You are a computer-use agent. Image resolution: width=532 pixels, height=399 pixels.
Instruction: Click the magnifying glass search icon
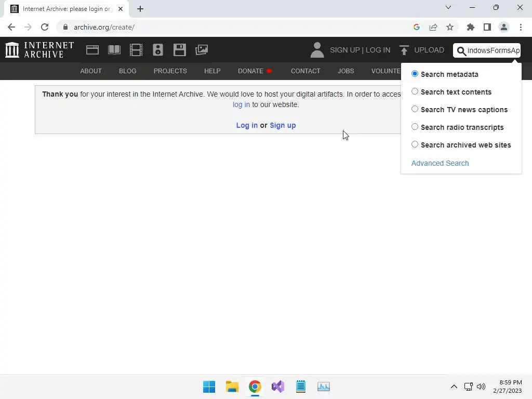click(461, 51)
